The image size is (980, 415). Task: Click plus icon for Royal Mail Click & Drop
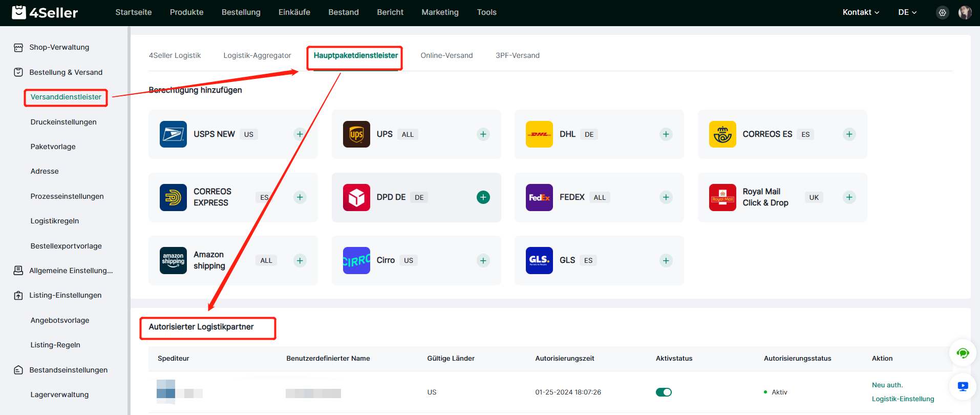tap(849, 197)
